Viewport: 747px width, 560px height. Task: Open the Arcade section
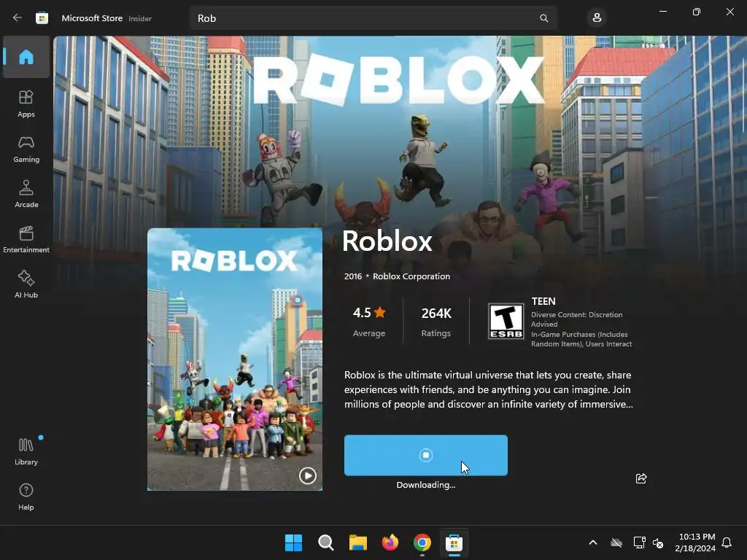tap(26, 194)
